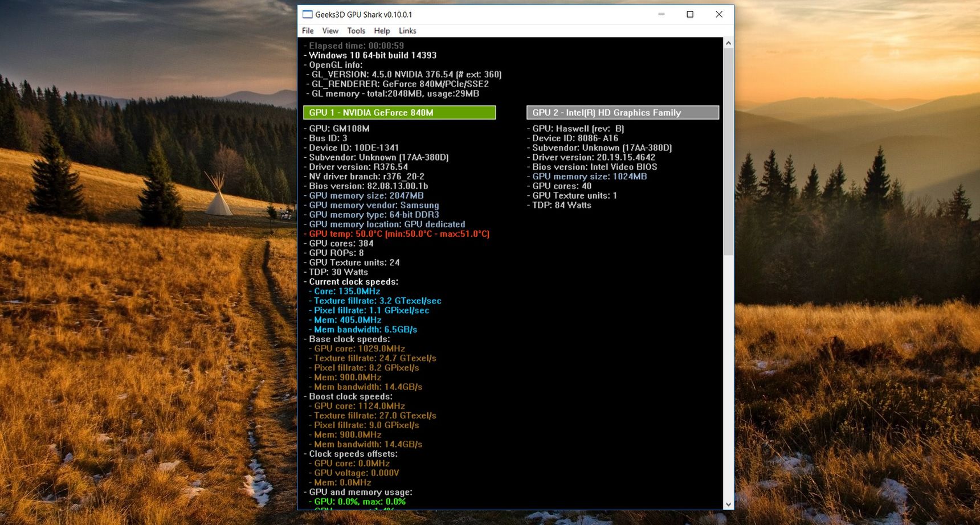
Task: Click the 'Pixel fillrate: 1.1 GPixel/sec' line
Action: click(369, 310)
